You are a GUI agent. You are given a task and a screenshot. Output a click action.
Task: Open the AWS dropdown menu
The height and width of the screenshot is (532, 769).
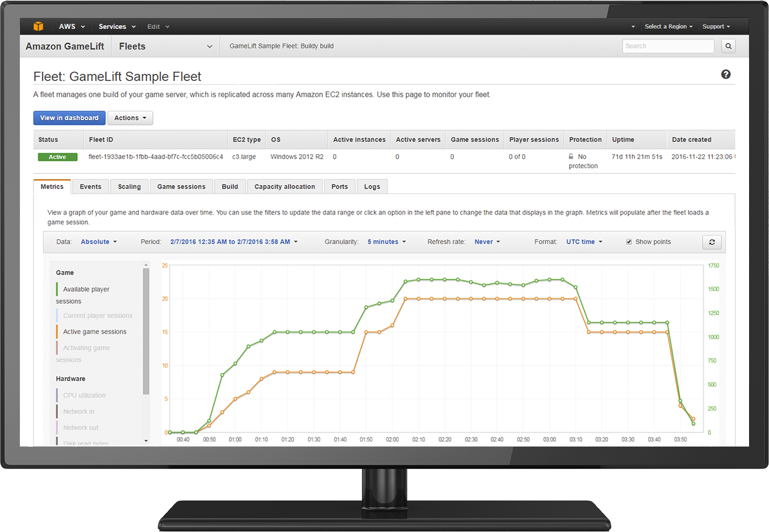tap(72, 26)
